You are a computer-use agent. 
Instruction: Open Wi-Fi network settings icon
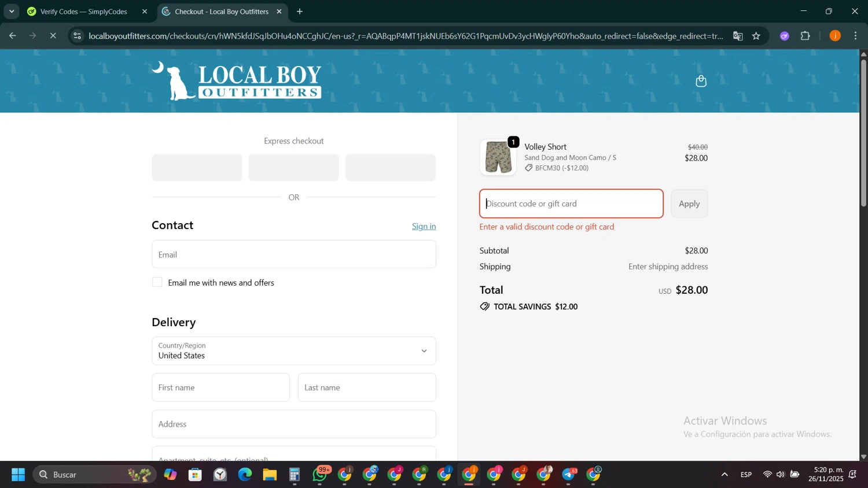(x=767, y=475)
